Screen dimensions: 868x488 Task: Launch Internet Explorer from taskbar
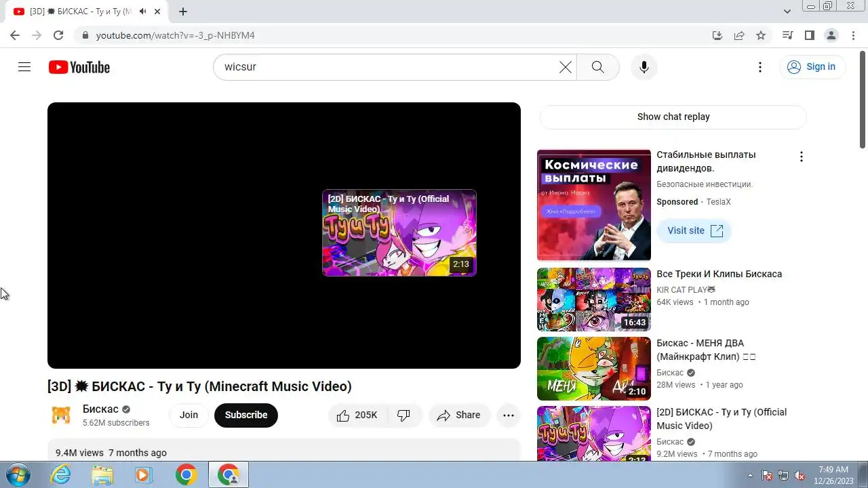(x=61, y=474)
